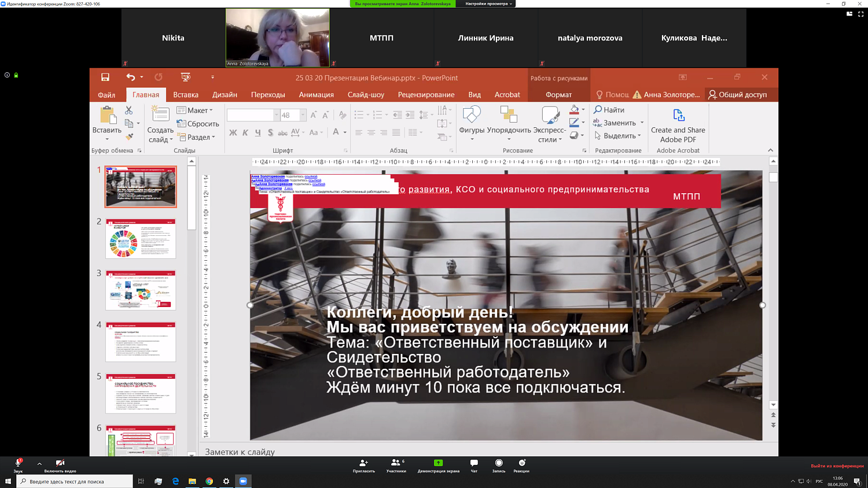Click the Increase font size icon

(x=313, y=115)
